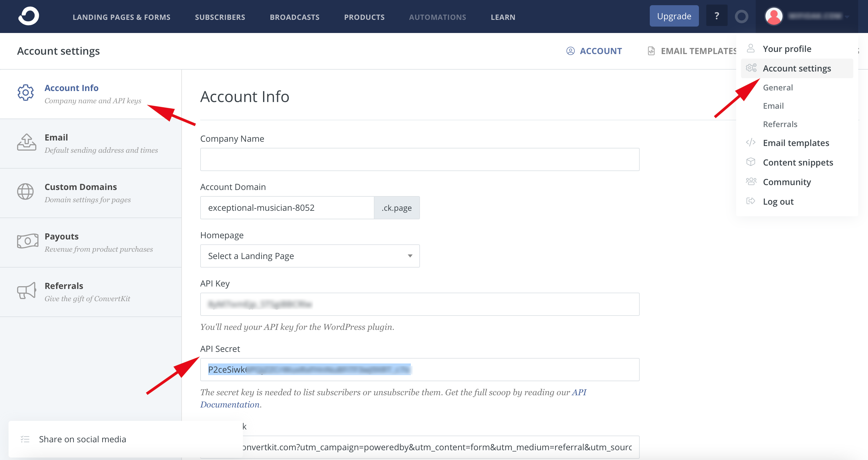Click the Account tab person icon

[570, 51]
